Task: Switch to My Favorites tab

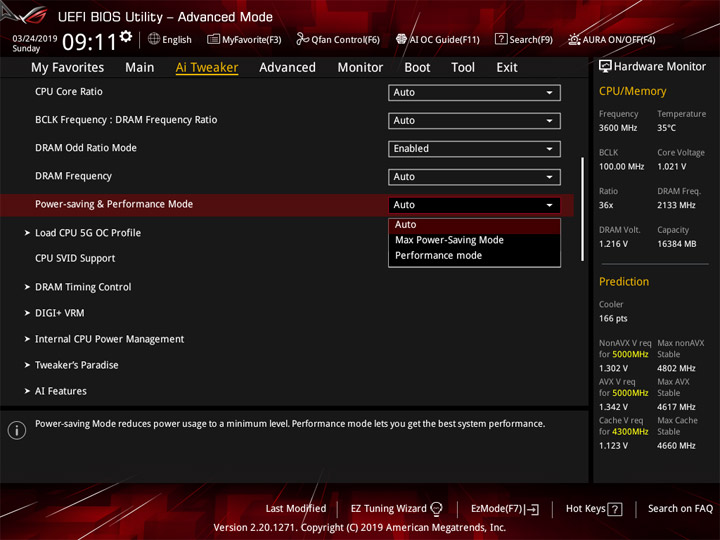Action: tap(68, 68)
